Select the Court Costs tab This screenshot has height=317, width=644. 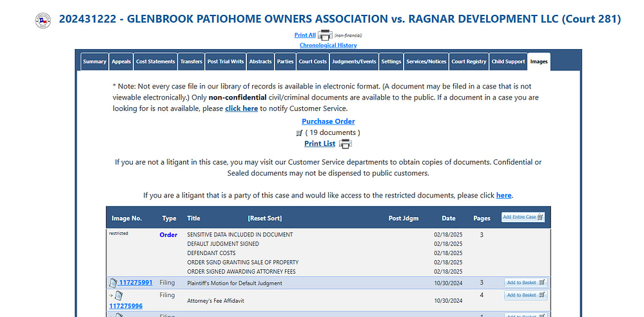click(x=313, y=62)
